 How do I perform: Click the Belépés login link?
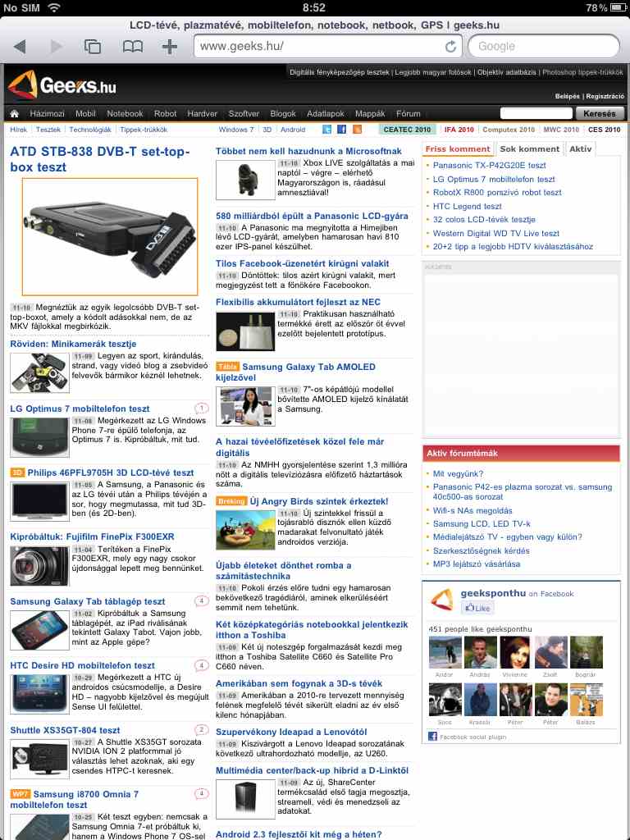[568, 97]
